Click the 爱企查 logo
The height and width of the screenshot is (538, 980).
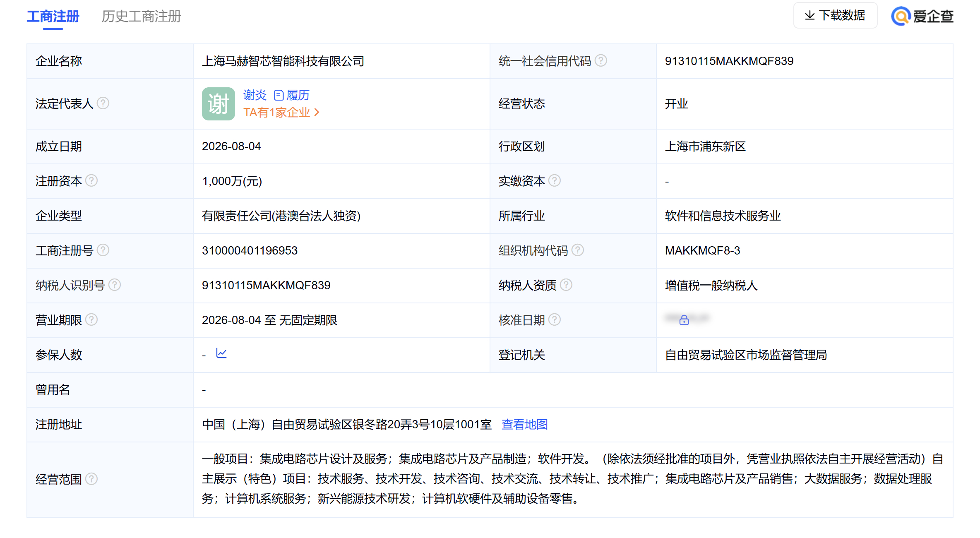(922, 17)
